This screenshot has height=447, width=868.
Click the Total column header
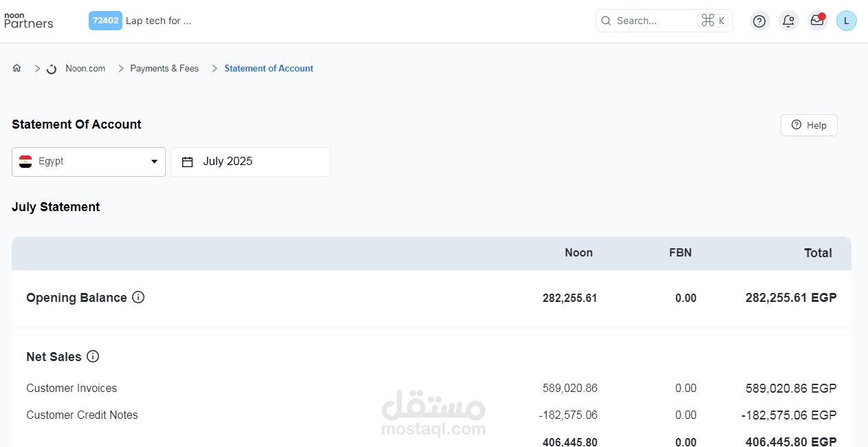[x=818, y=252]
